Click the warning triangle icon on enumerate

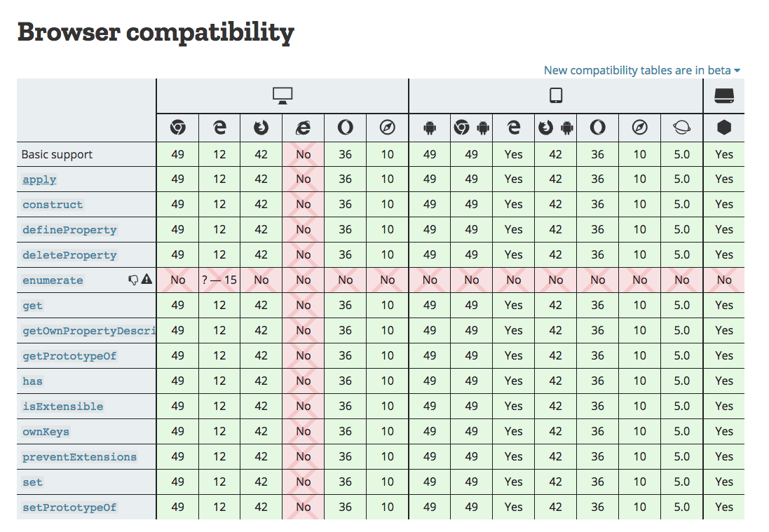point(147,280)
